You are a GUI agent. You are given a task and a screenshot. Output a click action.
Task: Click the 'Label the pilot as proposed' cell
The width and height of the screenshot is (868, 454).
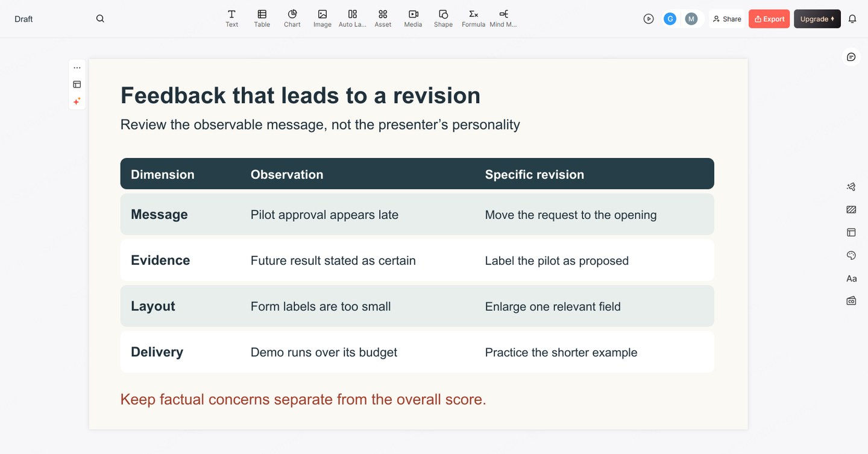tap(557, 260)
